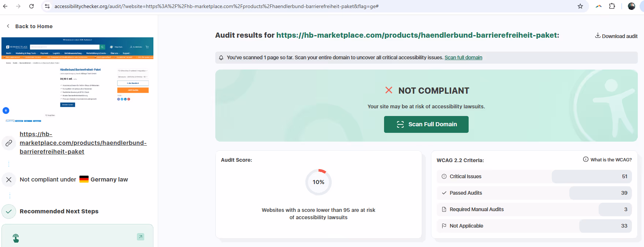Open the scanned website screenshot thumbnail
The width and height of the screenshot is (644, 247).
(77, 80)
